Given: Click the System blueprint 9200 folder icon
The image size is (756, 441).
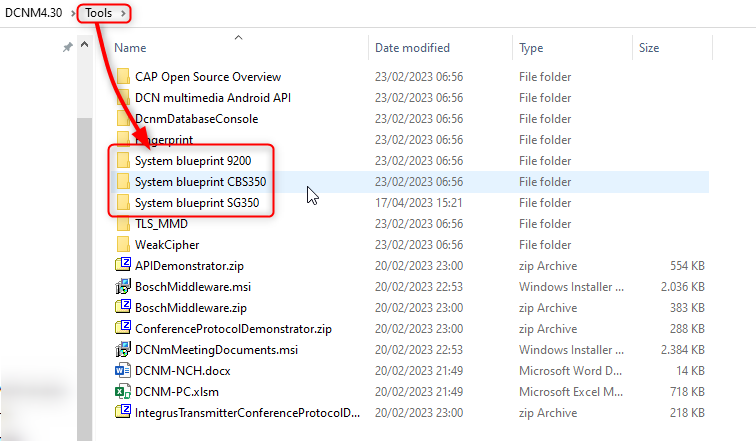Looking at the screenshot, I should coord(123,160).
